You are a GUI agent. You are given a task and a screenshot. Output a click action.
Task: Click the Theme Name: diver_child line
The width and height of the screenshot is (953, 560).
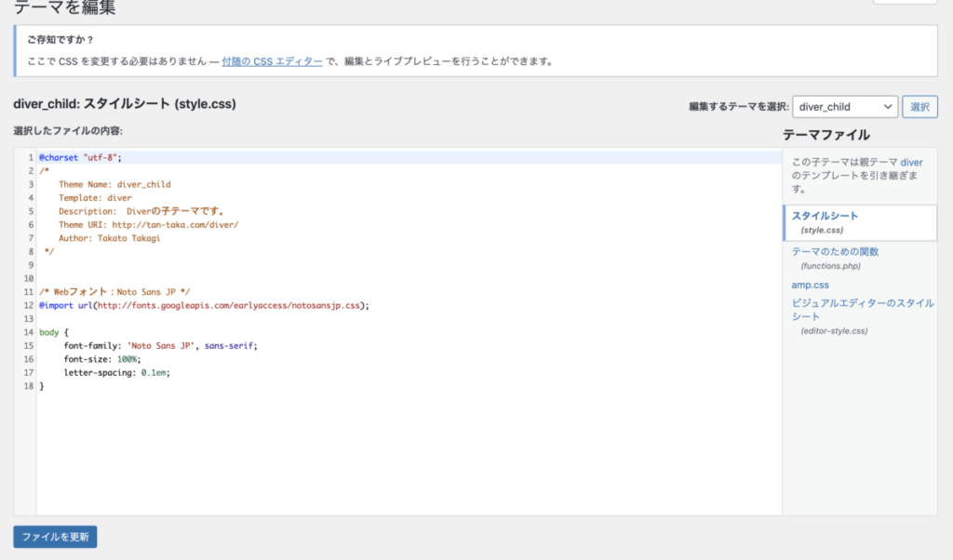pos(114,184)
